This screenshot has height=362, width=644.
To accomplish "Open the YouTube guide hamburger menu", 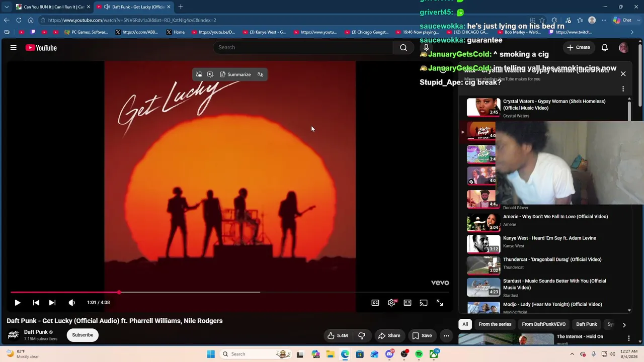I will 14,48.
